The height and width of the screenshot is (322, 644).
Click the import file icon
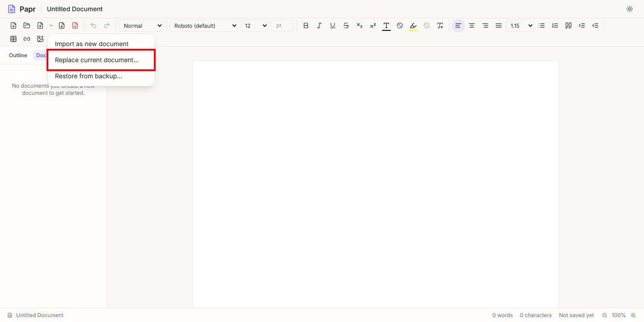click(x=40, y=25)
